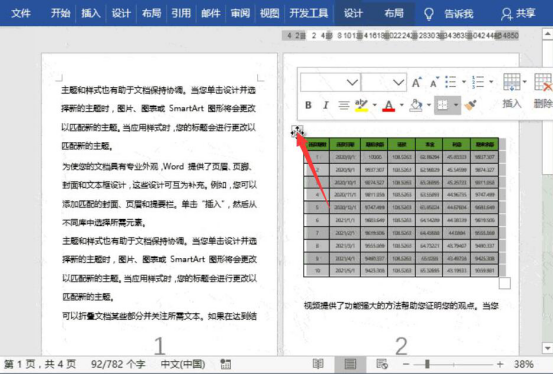Toggle italic formatting
The width and height of the screenshot is (554, 374).
coord(326,105)
